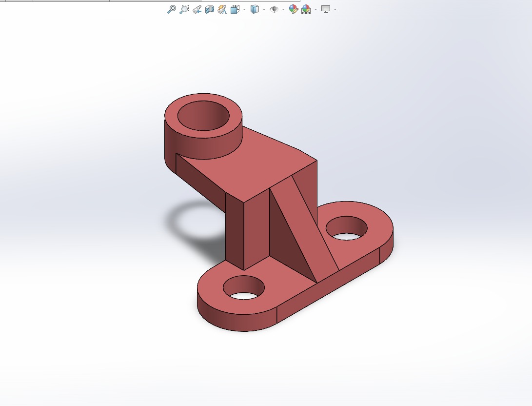Click the Apply Scene icon
The image size is (532, 406).
coord(306,9)
